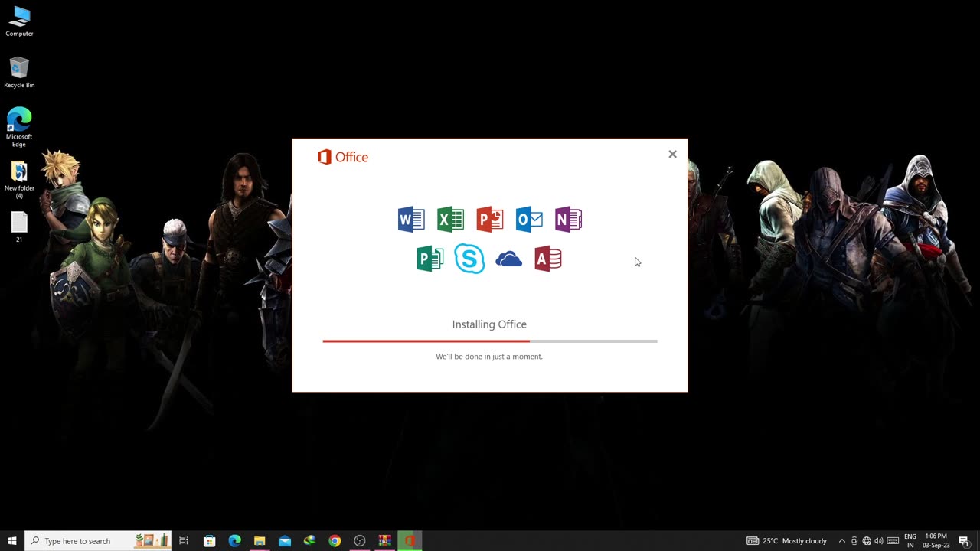This screenshot has height=551, width=980.
Task: Click the Office installer taskbar button
Action: (x=410, y=541)
